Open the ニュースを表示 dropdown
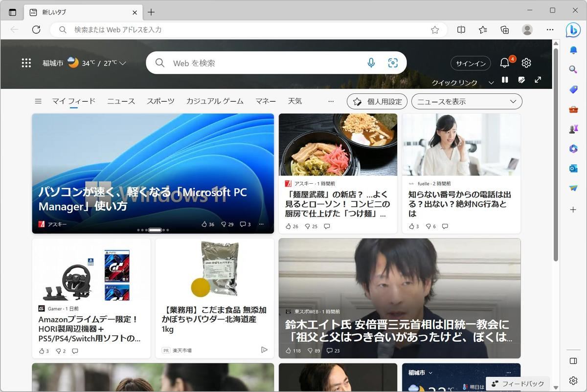 [x=467, y=101]
